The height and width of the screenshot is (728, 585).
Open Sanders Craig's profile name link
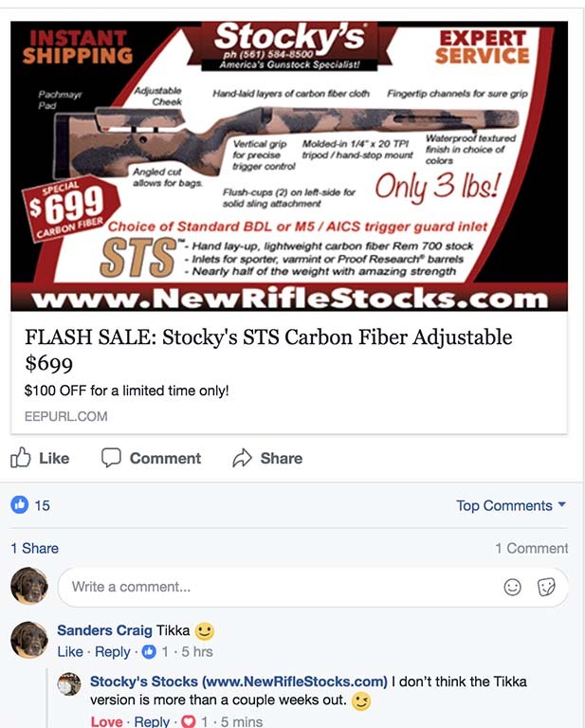click(104, 630)
